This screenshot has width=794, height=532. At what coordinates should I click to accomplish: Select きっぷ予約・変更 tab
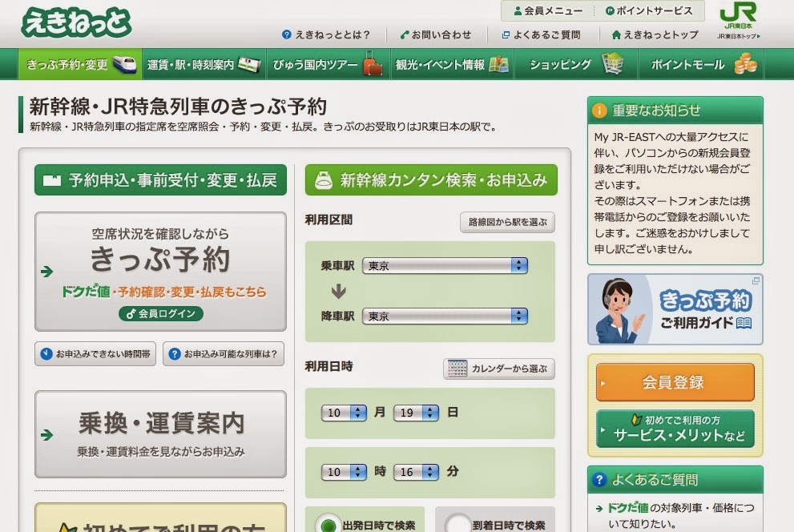80,64
